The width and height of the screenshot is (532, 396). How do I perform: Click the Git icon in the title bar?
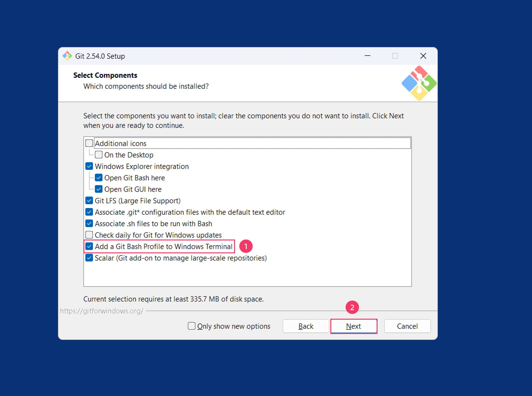pyautogui.click(x=67, y=56)
